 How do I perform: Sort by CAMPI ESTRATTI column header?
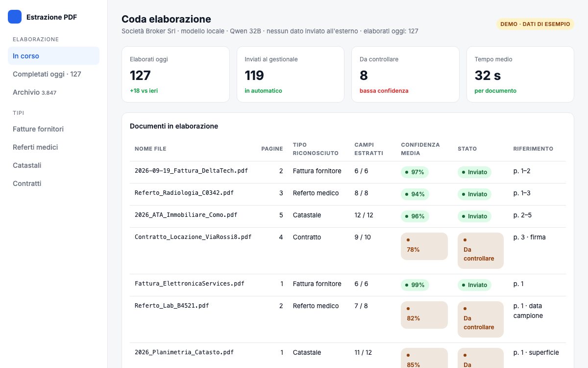[369, 149]
